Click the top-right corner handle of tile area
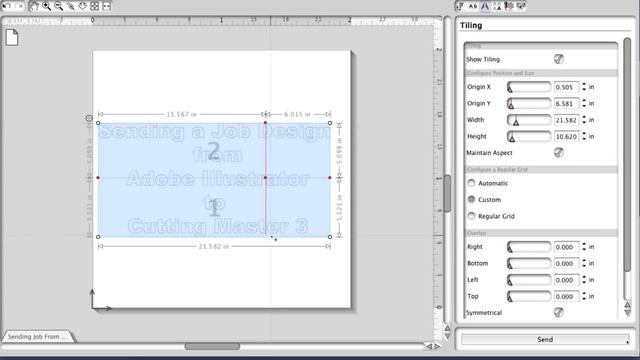 pyautogui.click(x=330, y=123)
